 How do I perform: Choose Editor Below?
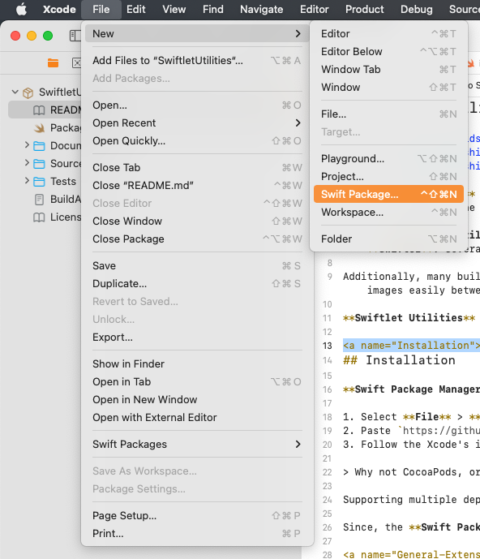coord(389,52)
